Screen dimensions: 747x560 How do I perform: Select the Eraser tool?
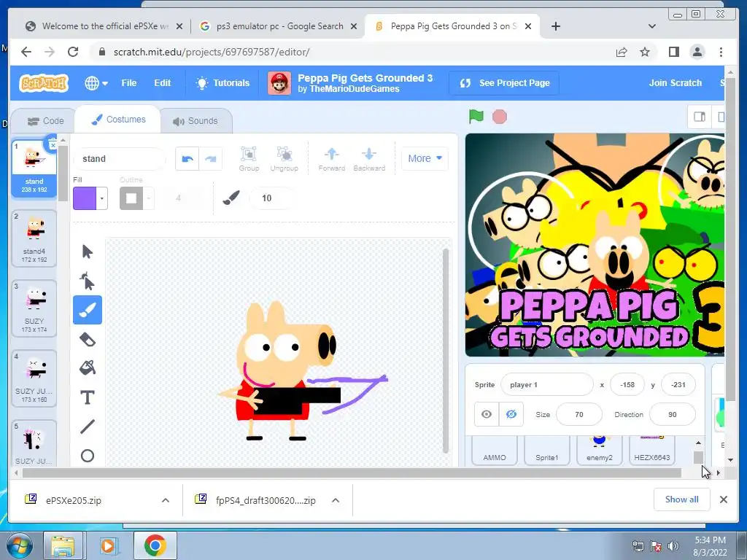(x=88, y=340)
